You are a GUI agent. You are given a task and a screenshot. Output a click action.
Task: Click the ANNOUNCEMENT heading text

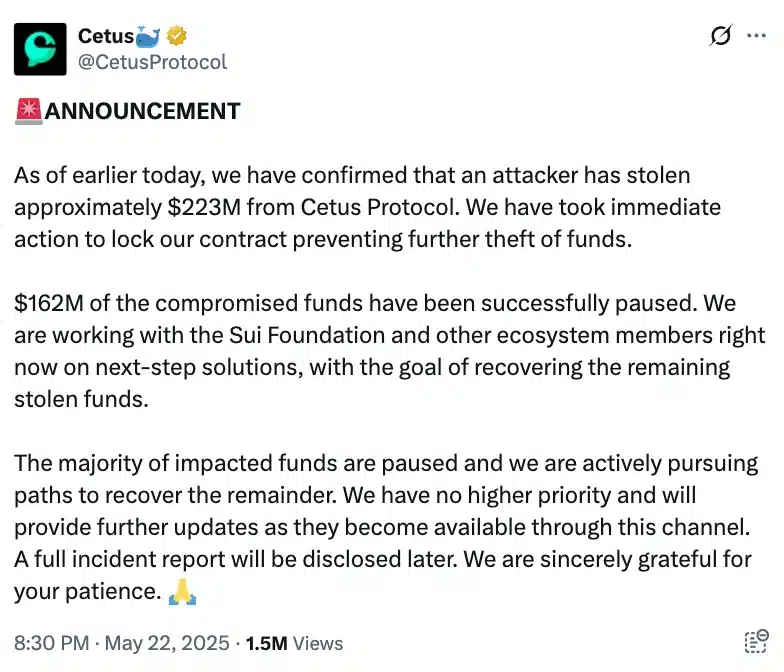[143, 111]
